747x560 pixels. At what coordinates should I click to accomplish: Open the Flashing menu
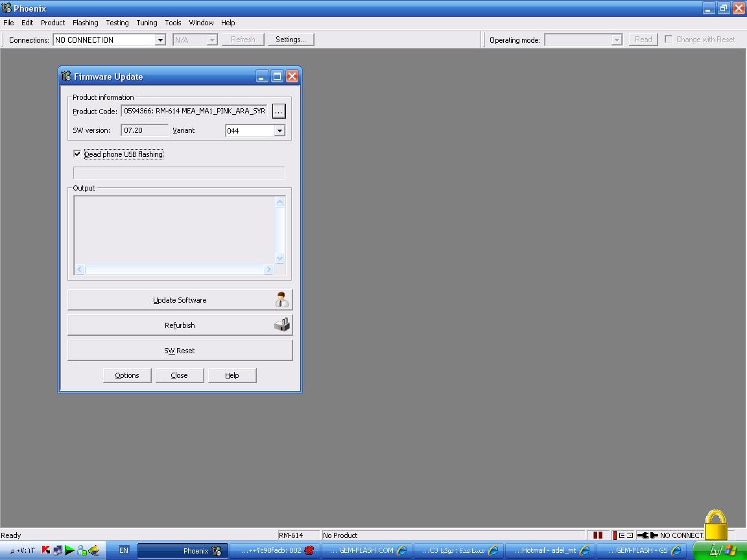coord(86,23)
